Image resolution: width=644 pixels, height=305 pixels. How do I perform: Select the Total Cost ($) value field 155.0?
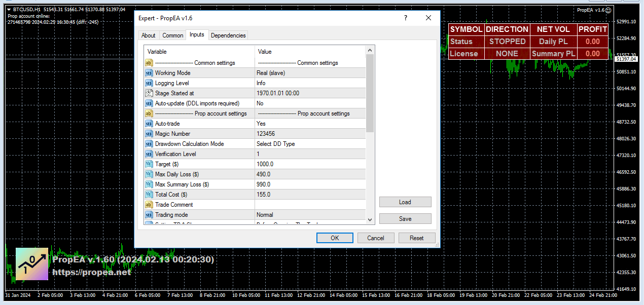(310, 195)
